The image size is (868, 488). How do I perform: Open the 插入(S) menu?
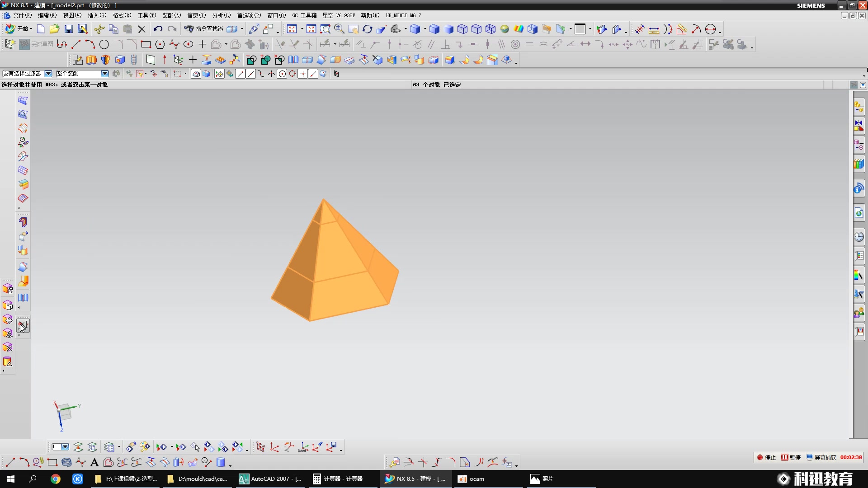pyautogui.click(x=97, y=15)
